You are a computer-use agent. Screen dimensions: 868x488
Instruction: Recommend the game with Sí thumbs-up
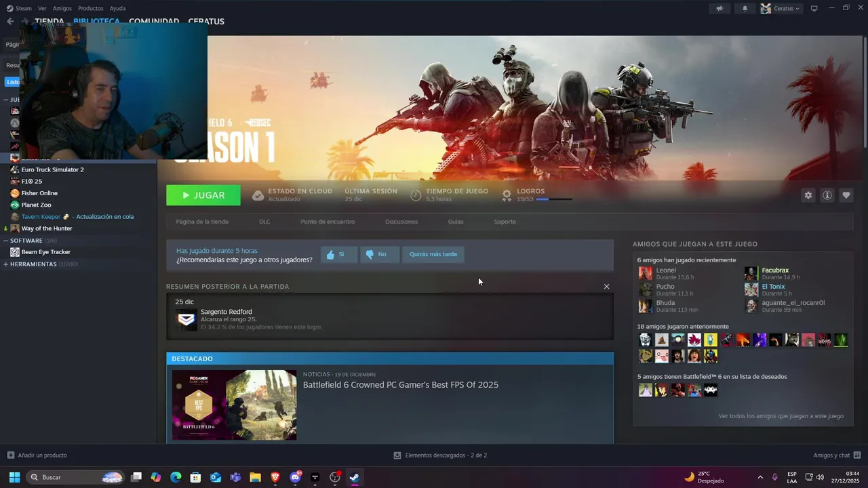pos(338,254)
